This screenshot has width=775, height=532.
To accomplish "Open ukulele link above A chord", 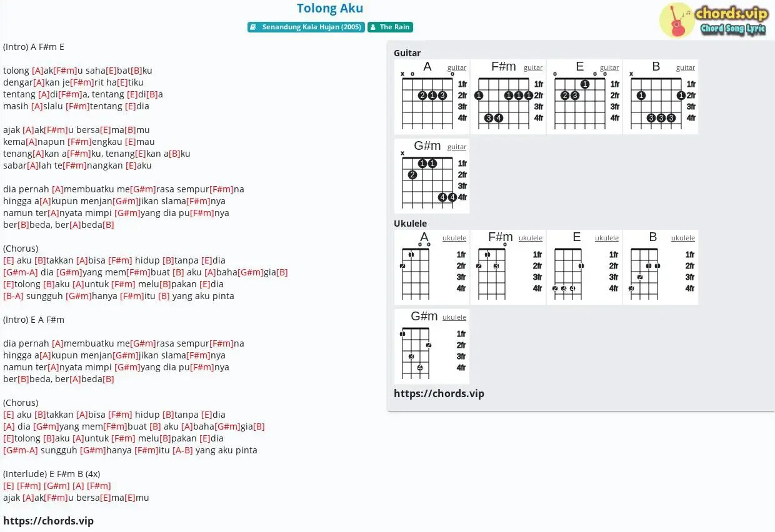I will 454,238.
